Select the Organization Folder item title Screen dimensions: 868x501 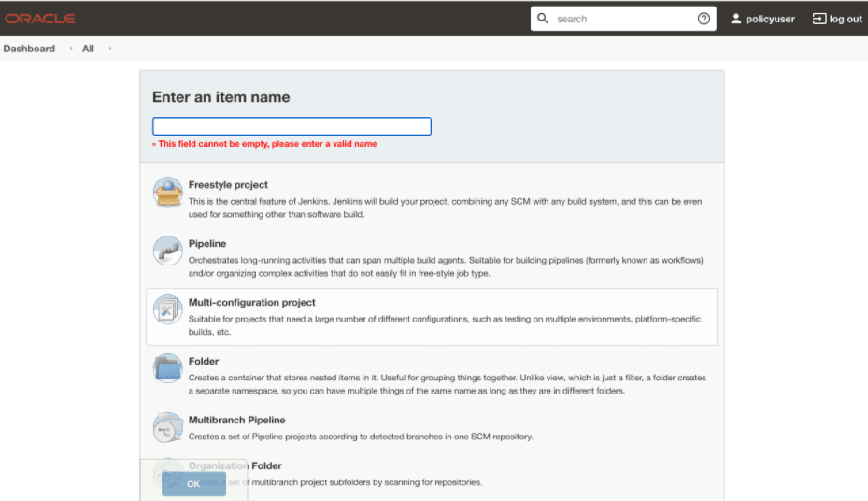coord(235,465)
